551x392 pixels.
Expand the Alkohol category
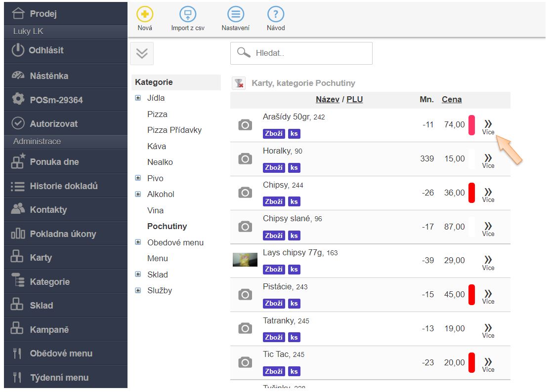138,195
